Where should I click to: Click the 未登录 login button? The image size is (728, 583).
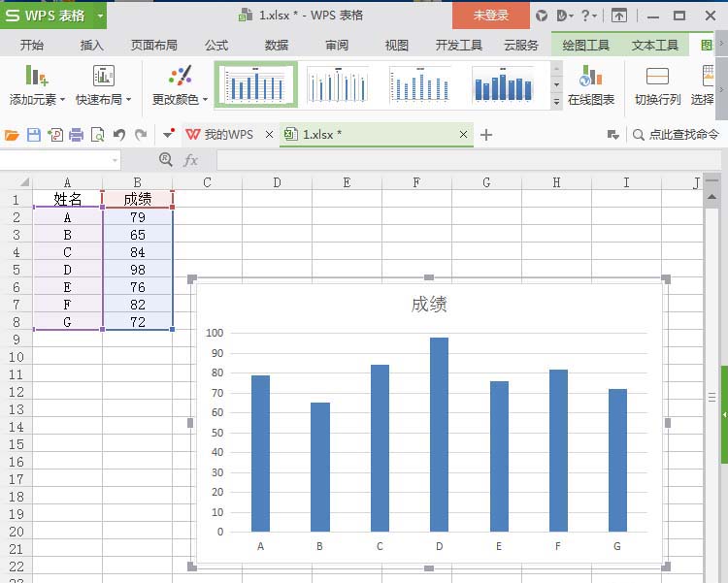(491, 16)
